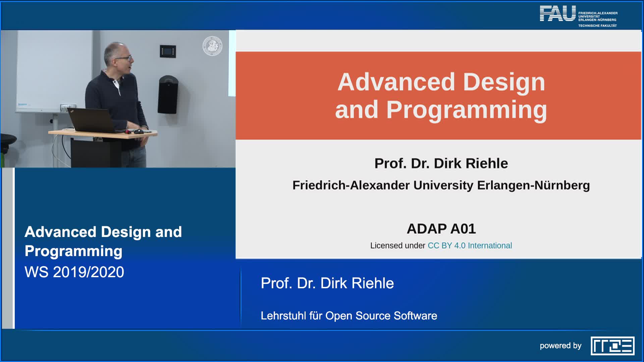Click the wall-mounted black speaker in video

coord(168,95)
